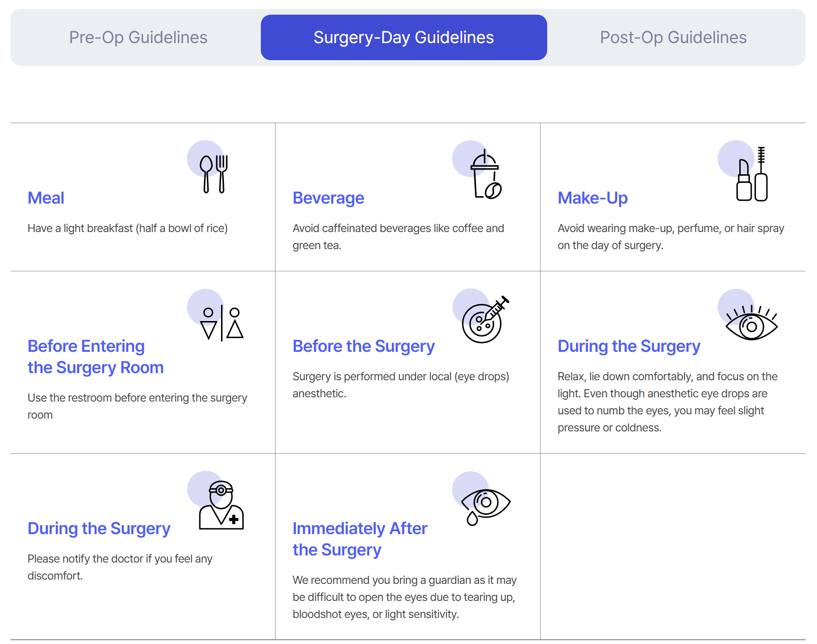This screenshot has height=644, width=817.
Task: Click the Immediately After the Surgery heading
Action: tap(360, 539)
